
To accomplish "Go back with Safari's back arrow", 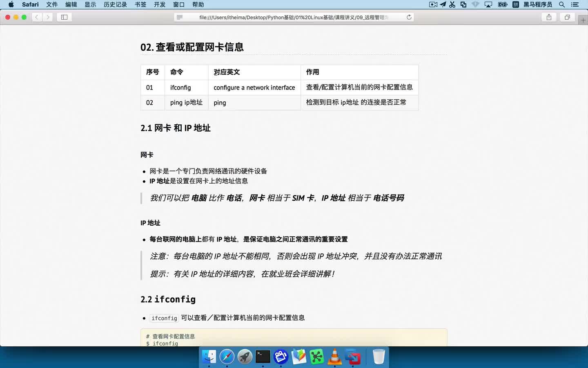I will pyautogui.click(x=37, y=17).
